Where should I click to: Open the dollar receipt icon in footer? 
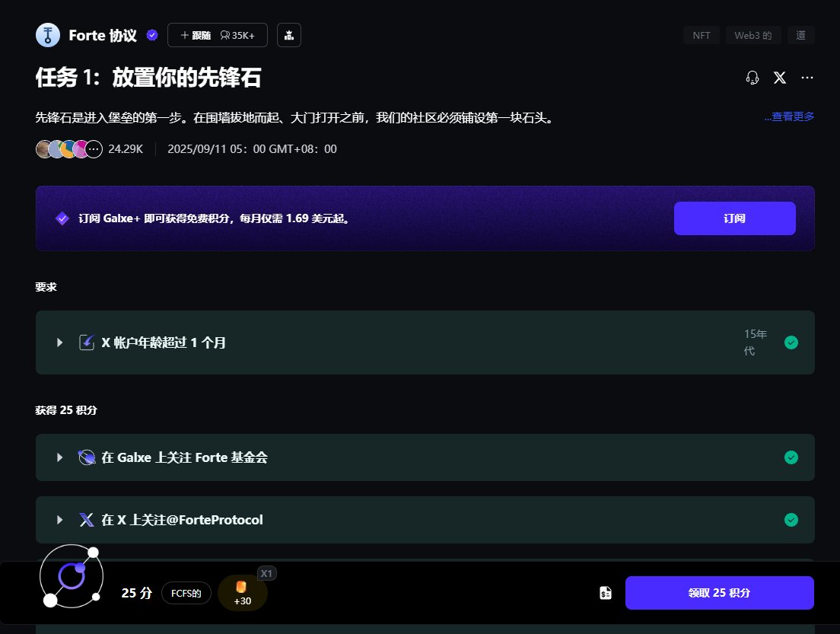tap(606, 593)
